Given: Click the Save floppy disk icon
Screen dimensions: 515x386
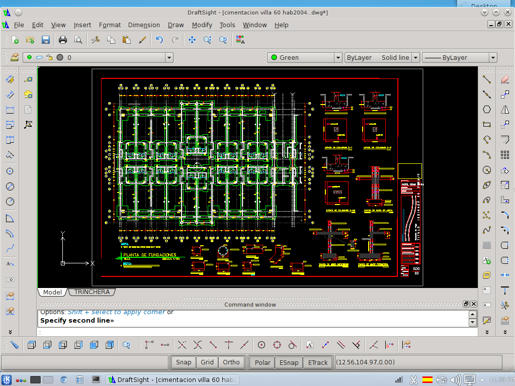Looking at the screenshot, I should tap(46, 40).
